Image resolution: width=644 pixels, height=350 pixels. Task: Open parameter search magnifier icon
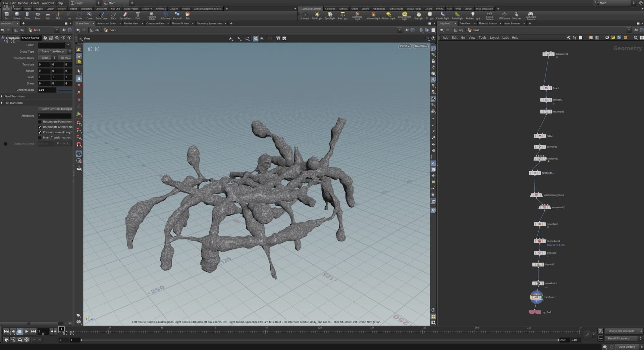pyautogui.click(x=57, y=38)
